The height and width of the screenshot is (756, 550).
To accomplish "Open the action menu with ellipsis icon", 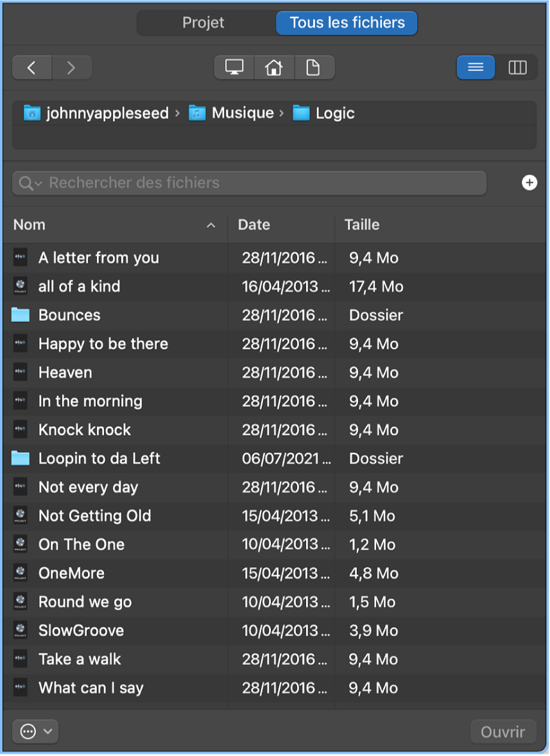I will click(35, 732).
